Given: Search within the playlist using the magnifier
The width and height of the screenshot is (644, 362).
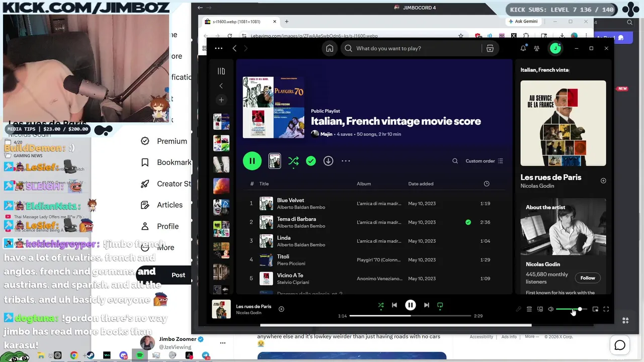Looking at the screenshot, I should pyautogui.click(x=455, y=161).
